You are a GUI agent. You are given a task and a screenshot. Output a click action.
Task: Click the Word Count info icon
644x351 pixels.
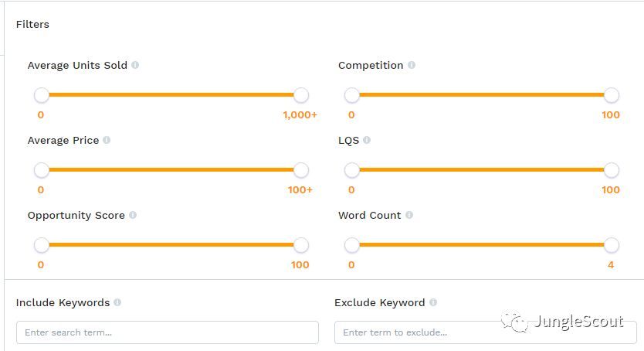click(x=409, y=216)
